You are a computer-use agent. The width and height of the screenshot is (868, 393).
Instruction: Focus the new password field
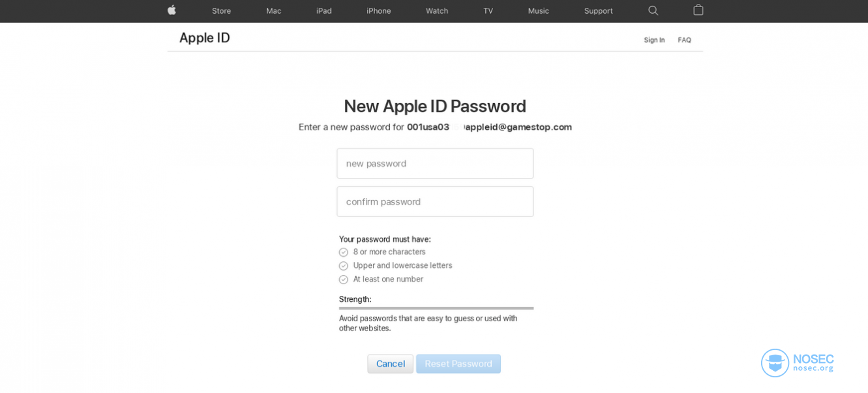[435, 164]
